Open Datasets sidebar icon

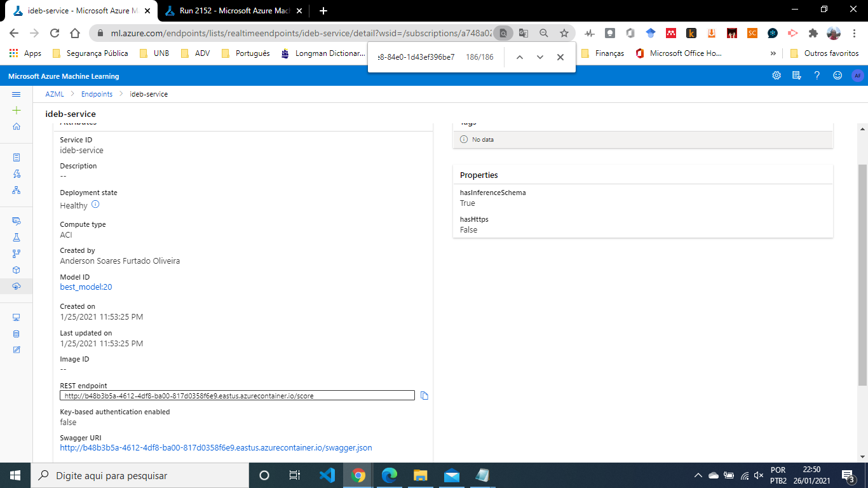[x=17, y=221]
